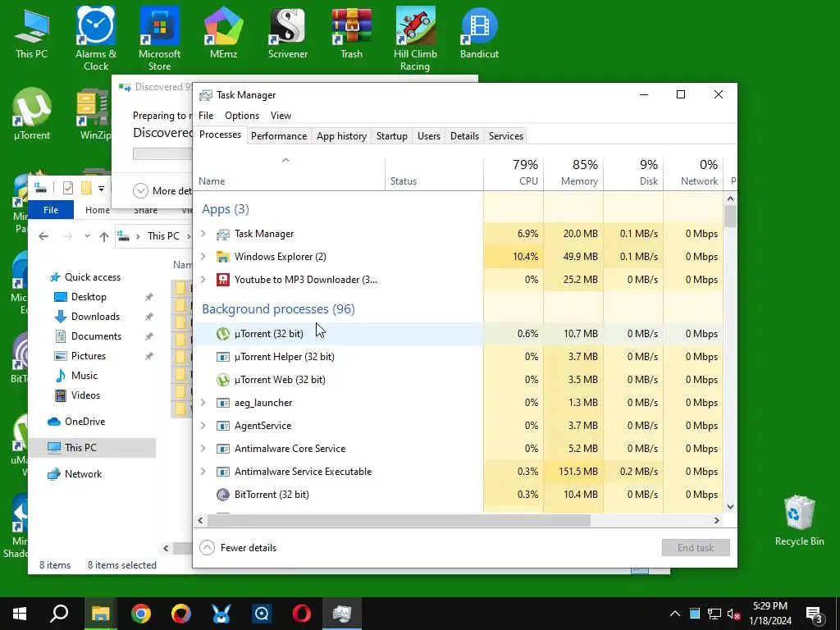The width and height of the screenshot is (840, 630).
Task: Open the Trash WinRAR desktop icon
Action: [351, 33]
